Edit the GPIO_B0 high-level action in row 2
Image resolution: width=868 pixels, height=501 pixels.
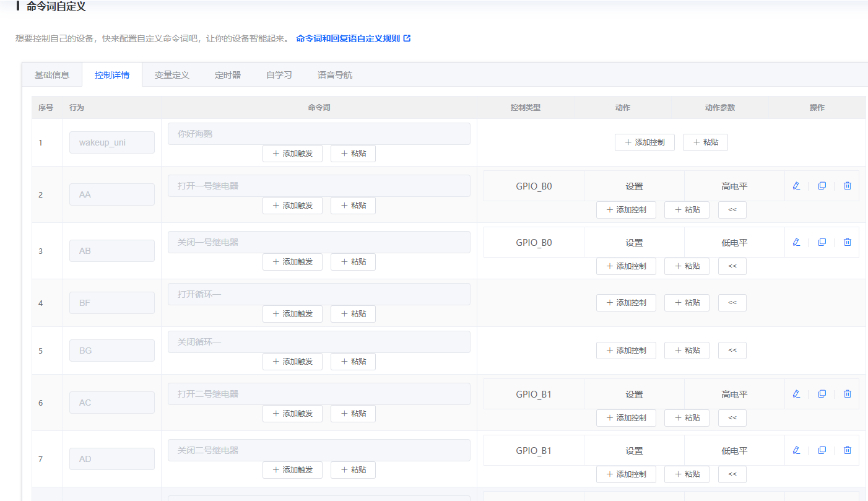pyautogui.click(x=796, y=185)
